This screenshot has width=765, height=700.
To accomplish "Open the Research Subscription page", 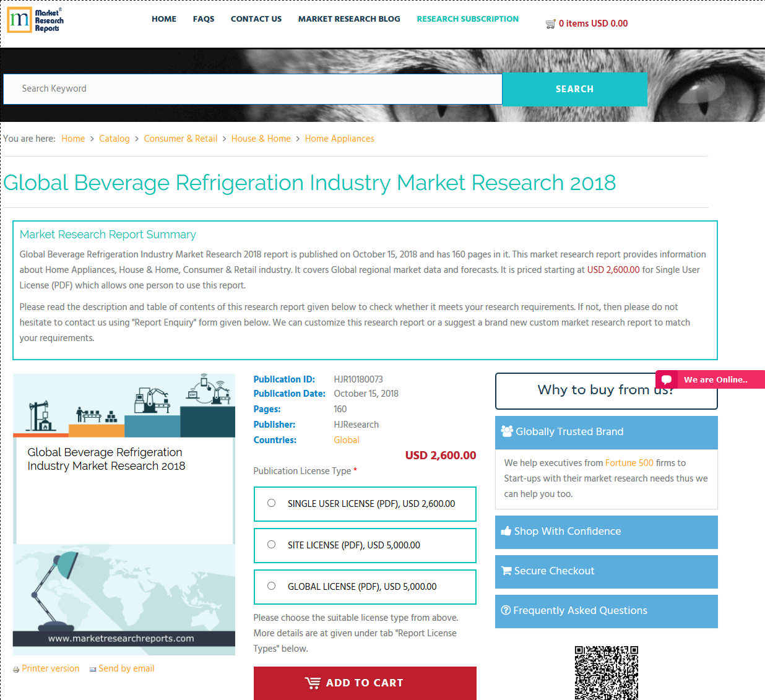I will coord(467,19).
